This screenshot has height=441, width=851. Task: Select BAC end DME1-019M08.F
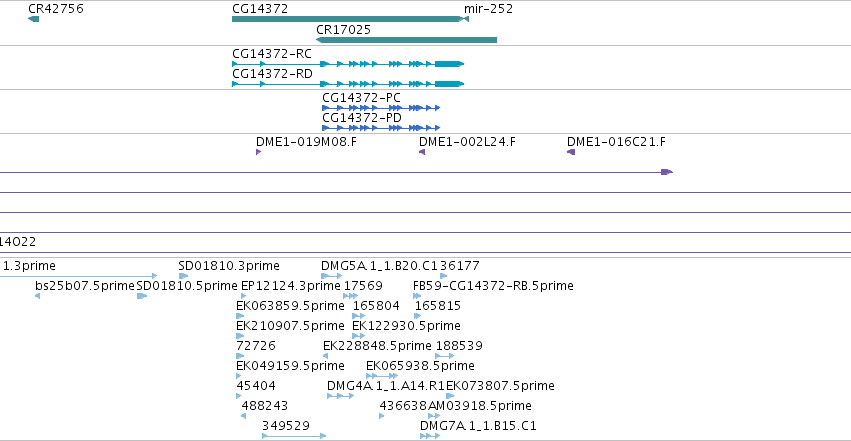click(x=258, y=152)
